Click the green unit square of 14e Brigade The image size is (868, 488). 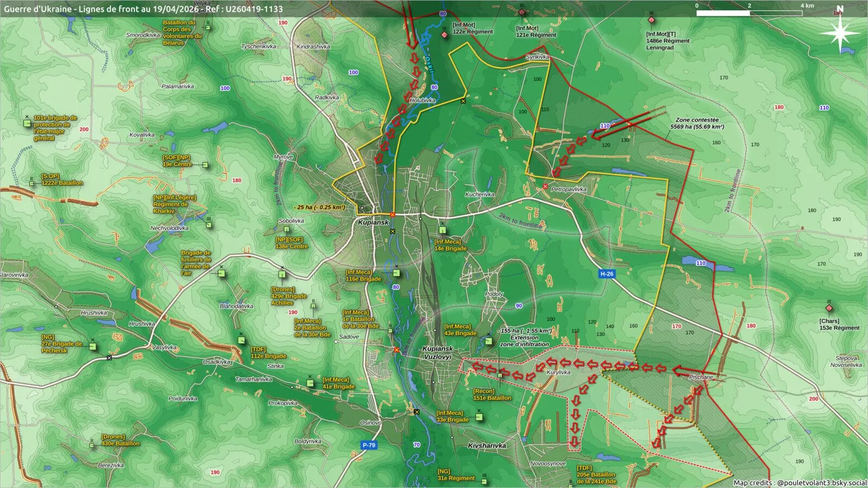442,230
